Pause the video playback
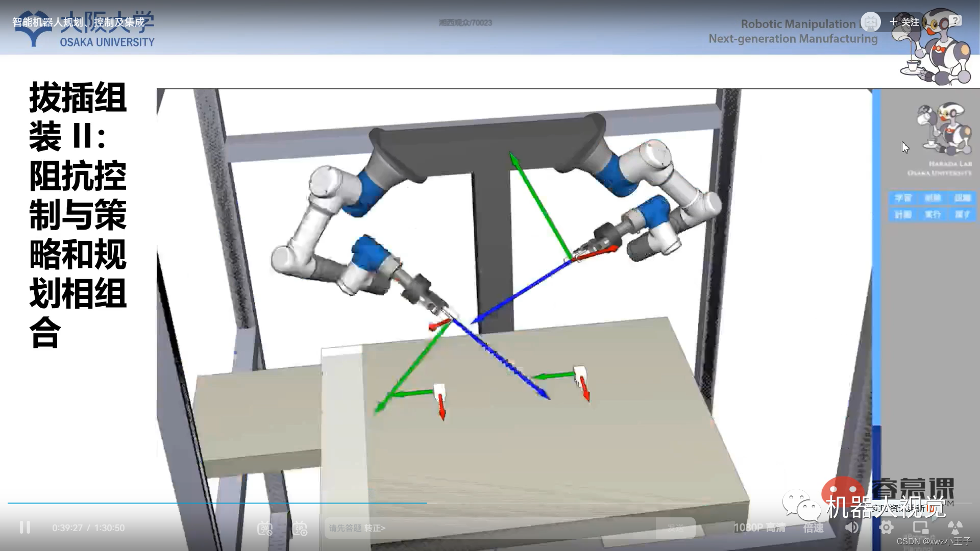The height and width of the screenshot is (551, 980). 24,528
